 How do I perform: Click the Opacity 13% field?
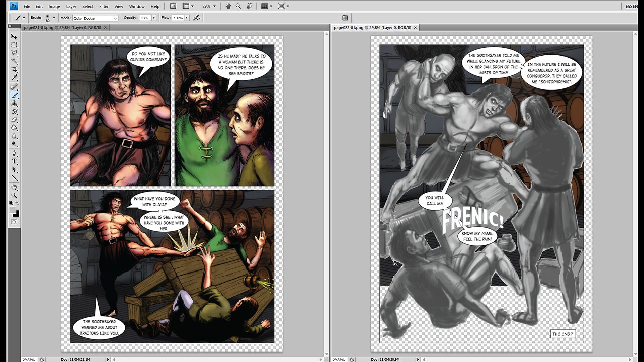coord(144,18)
